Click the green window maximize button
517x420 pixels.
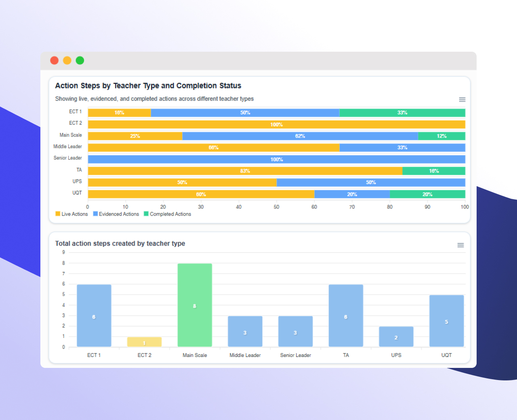tap(80, 61)
